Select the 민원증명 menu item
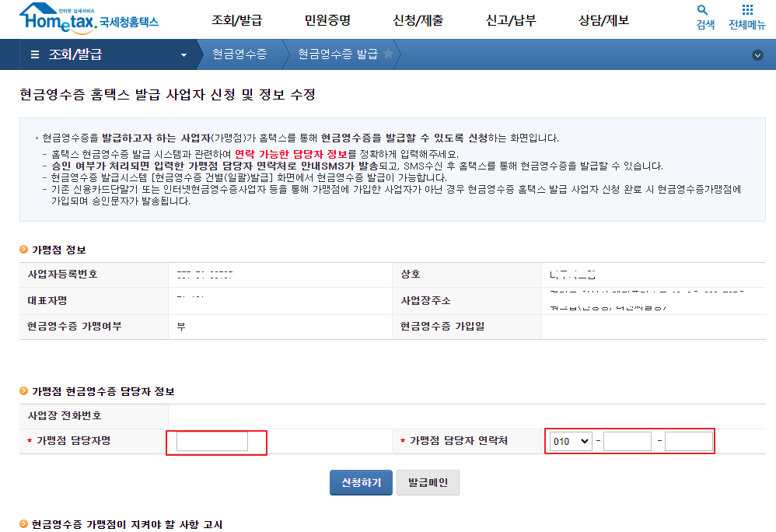The height and width of the screenshot is (532, 776). click(x=327, y=21)
